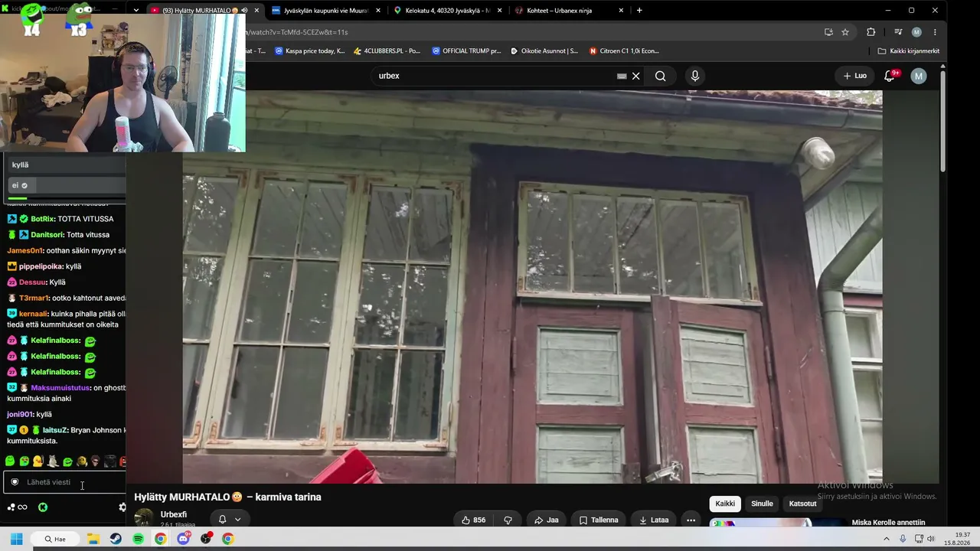Click the Jaa share button
The width and height of the screenshot is (980, 551).
[x=547, y=520]
